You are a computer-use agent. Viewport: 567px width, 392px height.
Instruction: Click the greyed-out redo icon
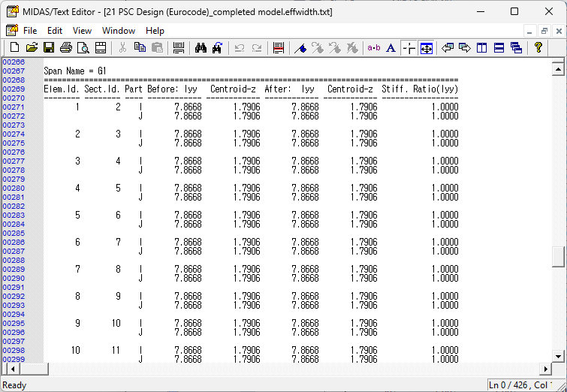(x=257, y=47)
